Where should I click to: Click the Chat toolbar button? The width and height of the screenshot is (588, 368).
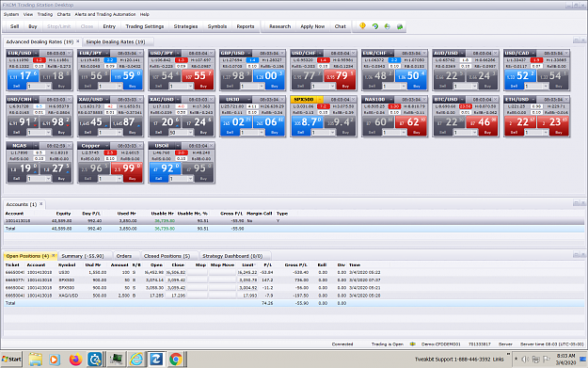(x=341, y=26)
